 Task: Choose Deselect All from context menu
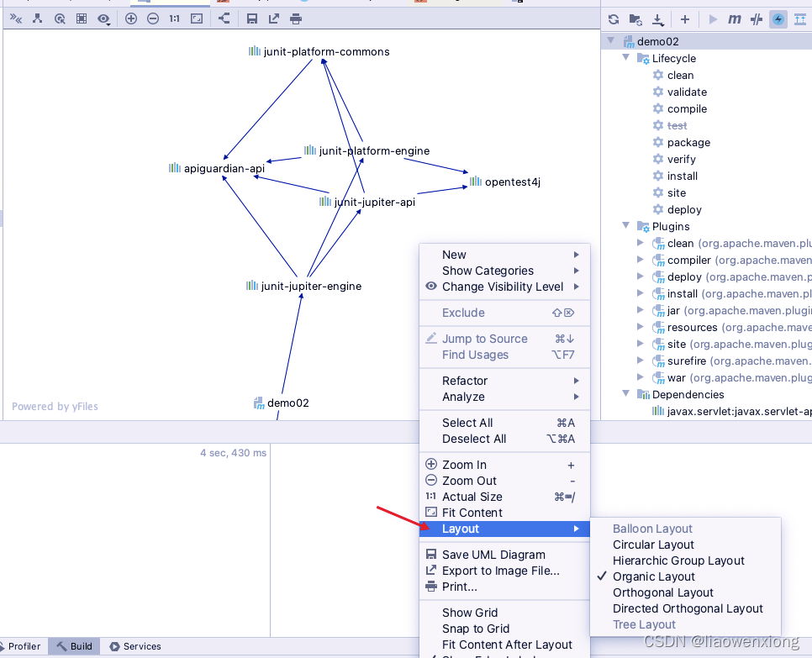tap(505, 439)
